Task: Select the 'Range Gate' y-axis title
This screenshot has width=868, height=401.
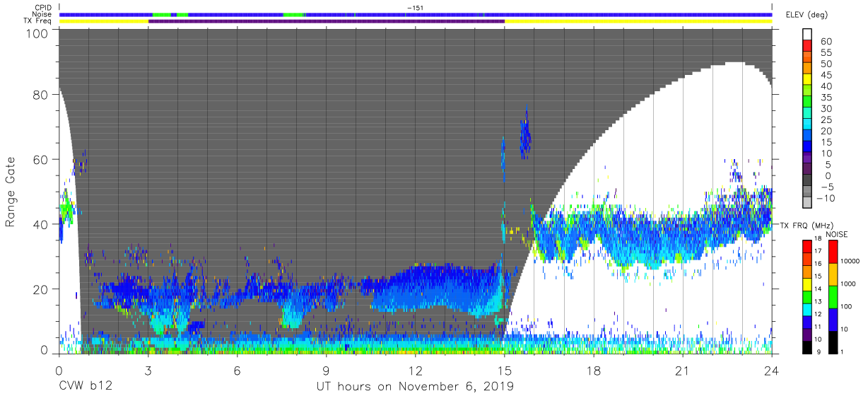Action: (x=11, y=192)
